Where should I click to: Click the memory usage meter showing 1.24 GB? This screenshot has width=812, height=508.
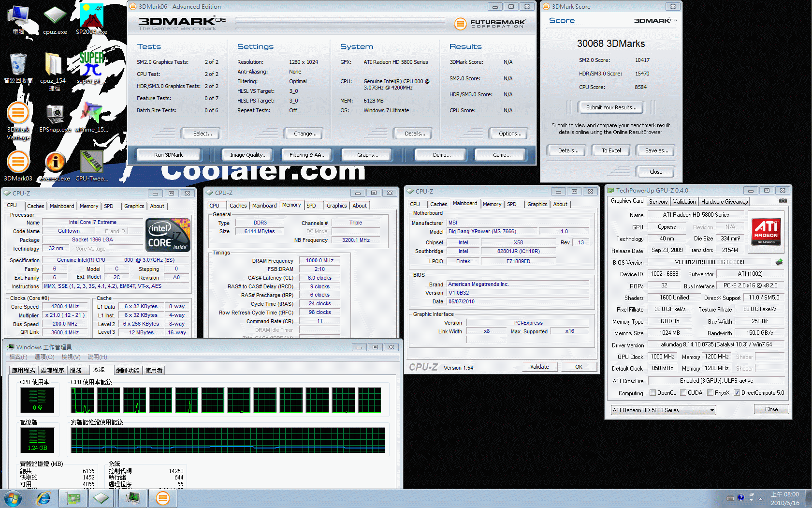coord(37,440)
